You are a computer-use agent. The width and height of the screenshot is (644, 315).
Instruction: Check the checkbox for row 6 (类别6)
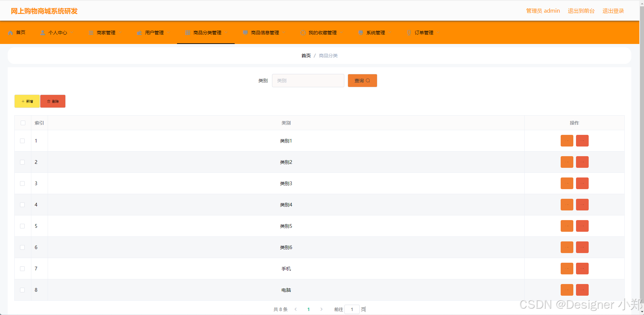22,247
